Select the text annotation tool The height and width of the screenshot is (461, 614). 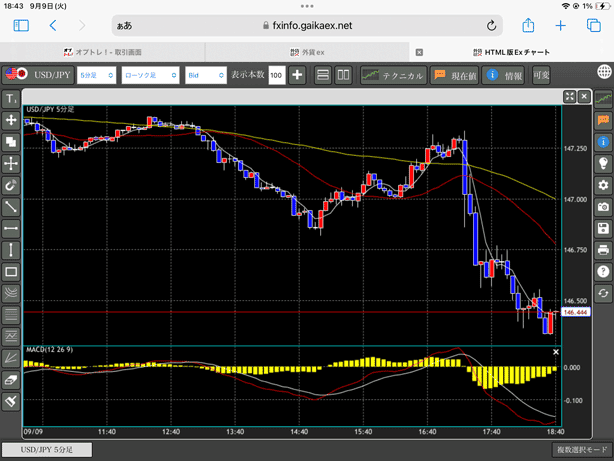click(11, 99)
